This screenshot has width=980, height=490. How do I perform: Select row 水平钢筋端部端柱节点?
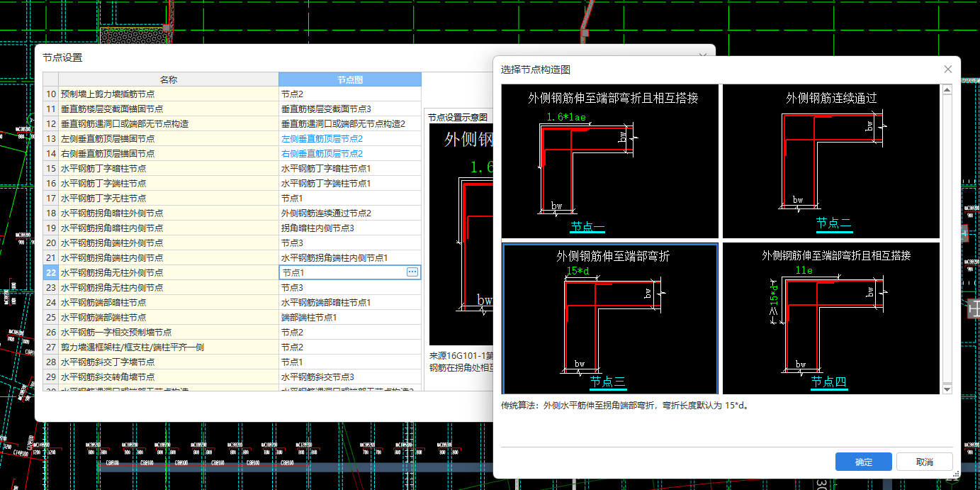[x=169, y=317]
